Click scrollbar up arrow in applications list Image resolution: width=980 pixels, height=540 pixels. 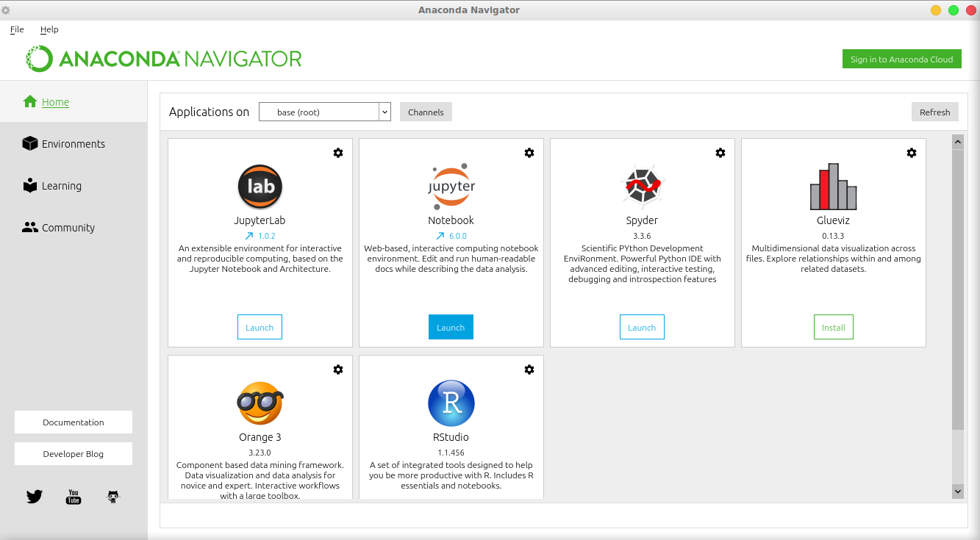(x=958, y=141)
